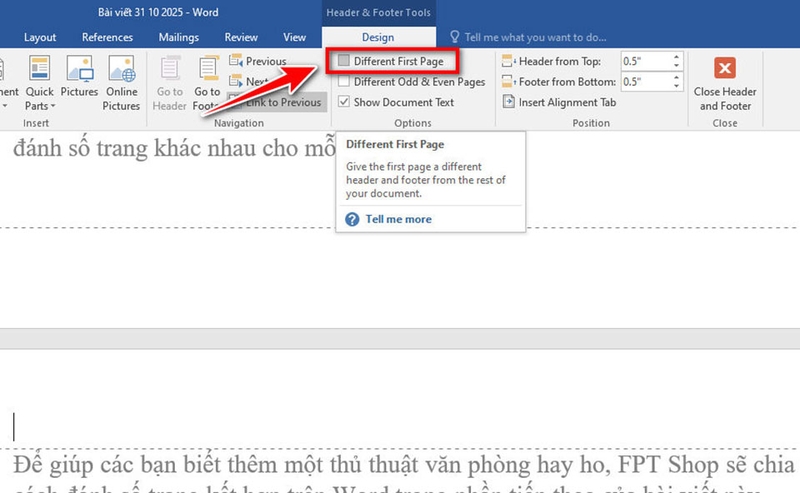This screenshot has height=493, width=800.
Task: Decrease Footer from Bottom value
Action: (x=677, y=86)
